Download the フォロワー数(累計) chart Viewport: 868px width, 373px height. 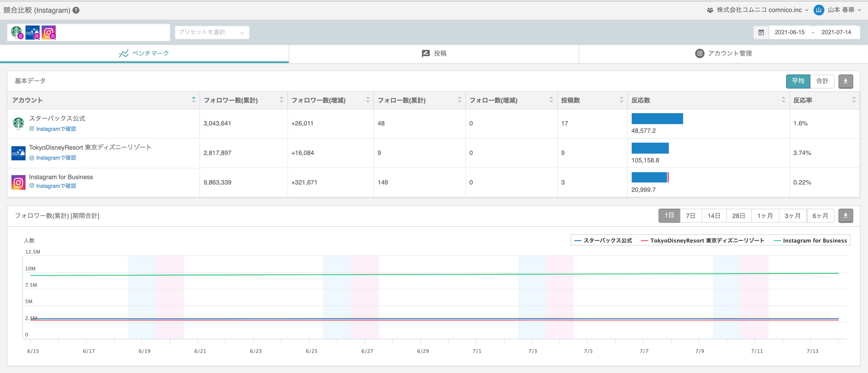[x=846, y=215]
